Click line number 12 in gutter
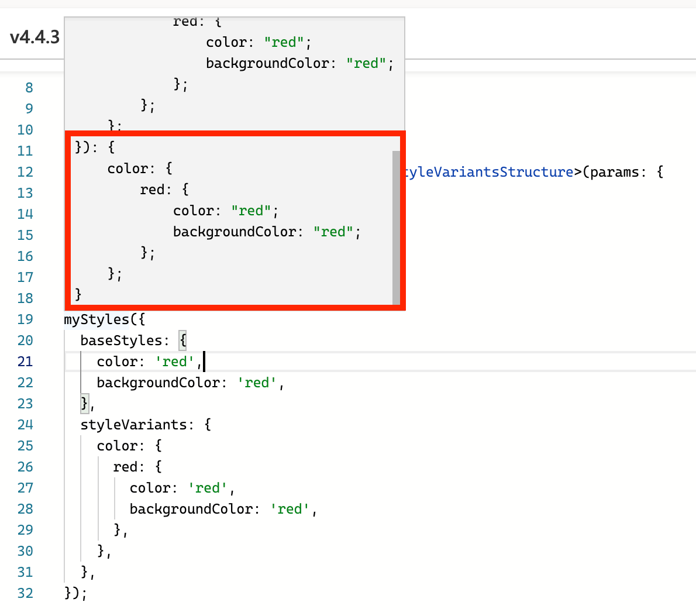Image resolution: width=696 pixels, height=616 pixels. tap(25, 172)
